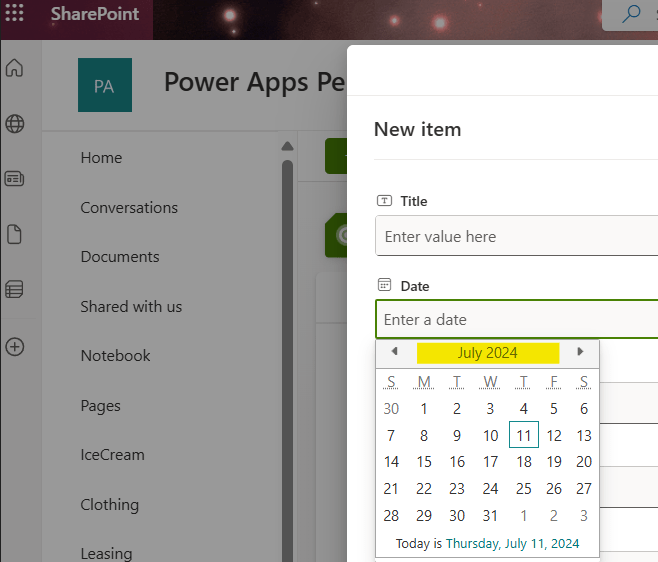Go to previous month in calendar
This screenshot has height=562, width=658.
pos(394,352)
